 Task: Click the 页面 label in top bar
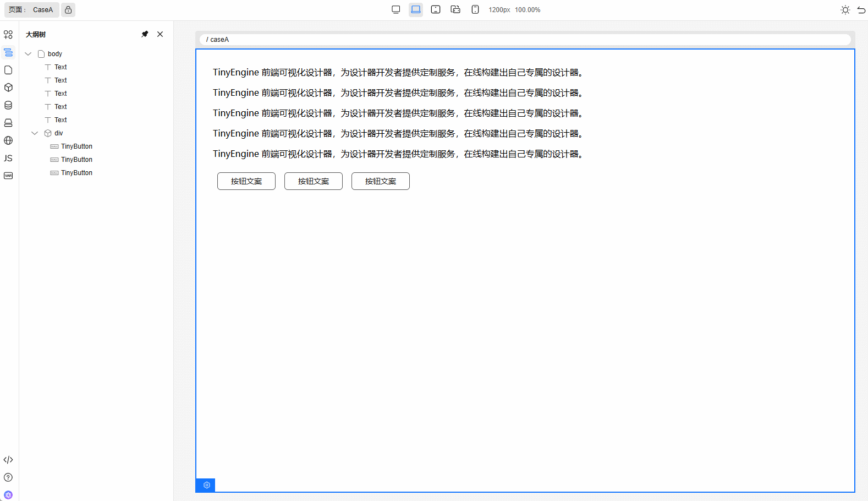(x=17, y=10)
